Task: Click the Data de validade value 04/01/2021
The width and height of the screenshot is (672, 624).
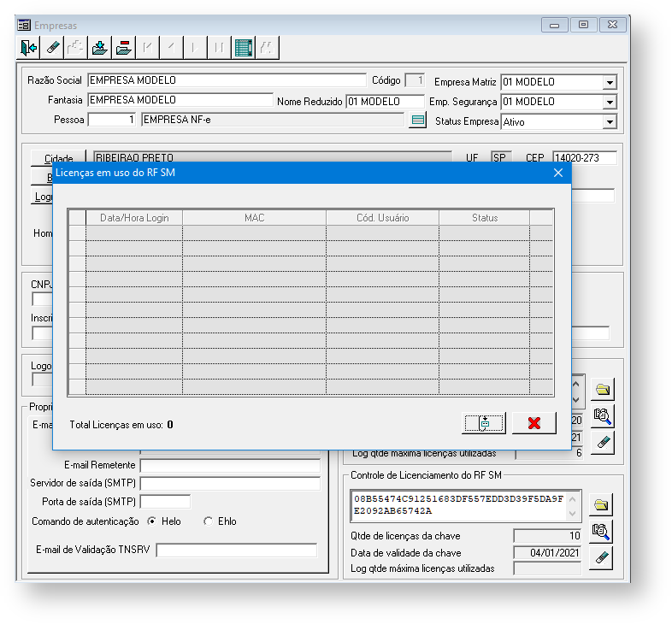Action: pyautogui.click(x=547, y=553)
